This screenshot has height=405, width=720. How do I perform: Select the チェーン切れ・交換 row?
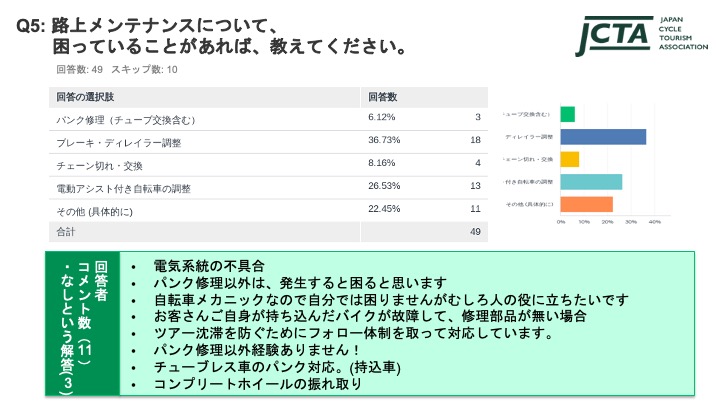point(269,165)
